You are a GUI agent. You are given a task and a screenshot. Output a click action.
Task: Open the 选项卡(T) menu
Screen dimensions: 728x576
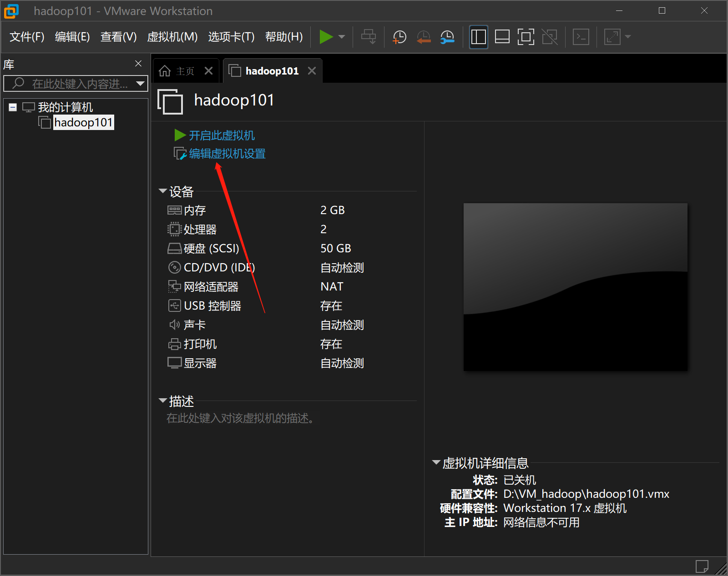(x=231, y=37)
